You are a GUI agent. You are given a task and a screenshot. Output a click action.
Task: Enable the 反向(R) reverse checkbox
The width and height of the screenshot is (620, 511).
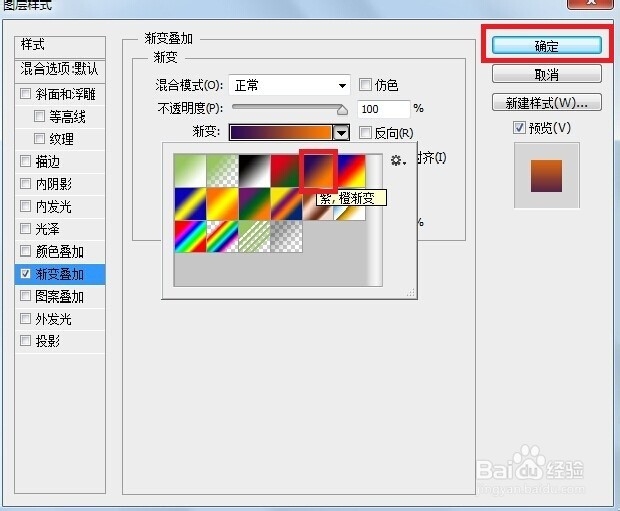365,132
